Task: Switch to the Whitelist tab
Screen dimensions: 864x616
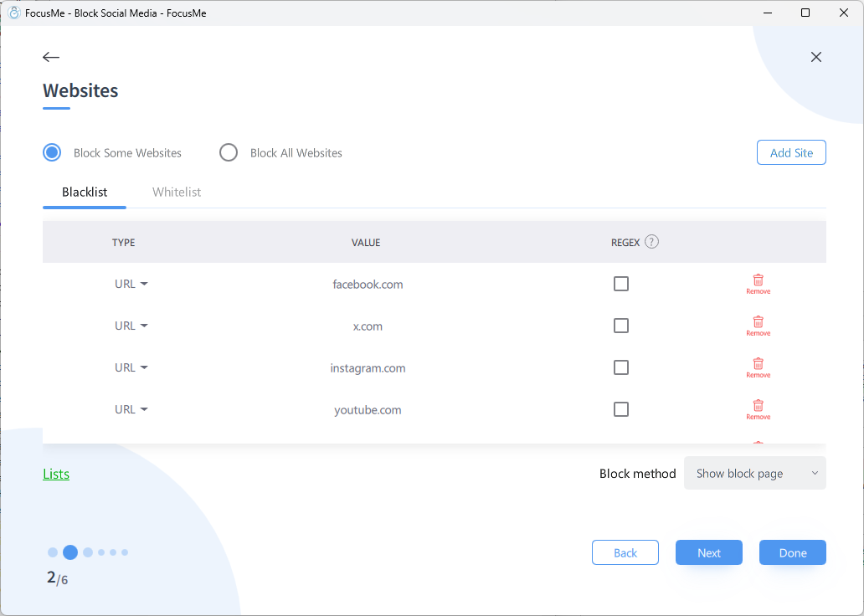Action: click(x=177, y=192)
